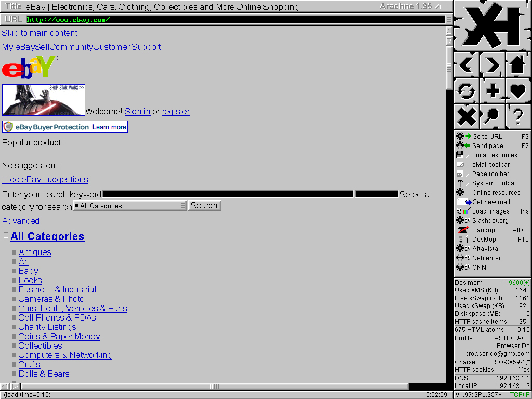The height and width of the screenshot is (399, 532).
Task: Go back with the left arrow button
Action: 467,65
